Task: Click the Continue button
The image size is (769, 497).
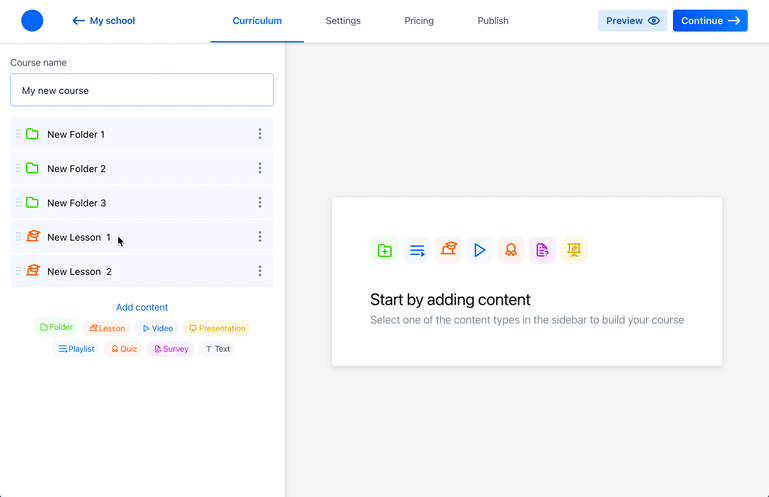Action: point(710,21)
